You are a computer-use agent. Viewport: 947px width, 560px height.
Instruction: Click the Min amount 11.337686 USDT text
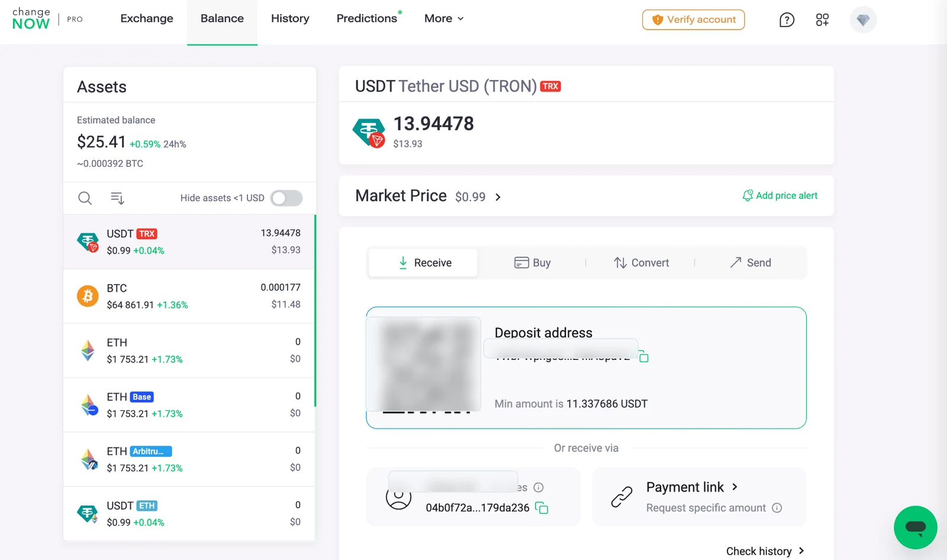(571, 404)
